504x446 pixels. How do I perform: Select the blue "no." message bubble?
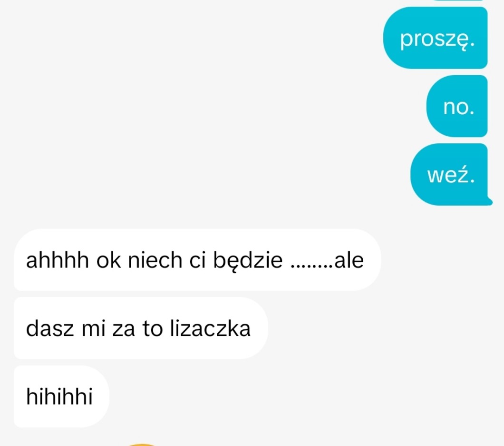tap(457, 106)
